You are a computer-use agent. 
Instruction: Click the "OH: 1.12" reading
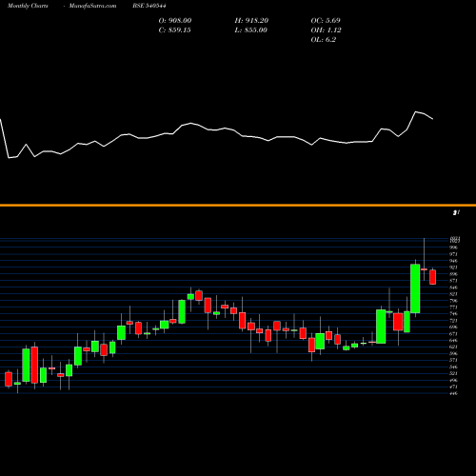[x=326, y=30]
